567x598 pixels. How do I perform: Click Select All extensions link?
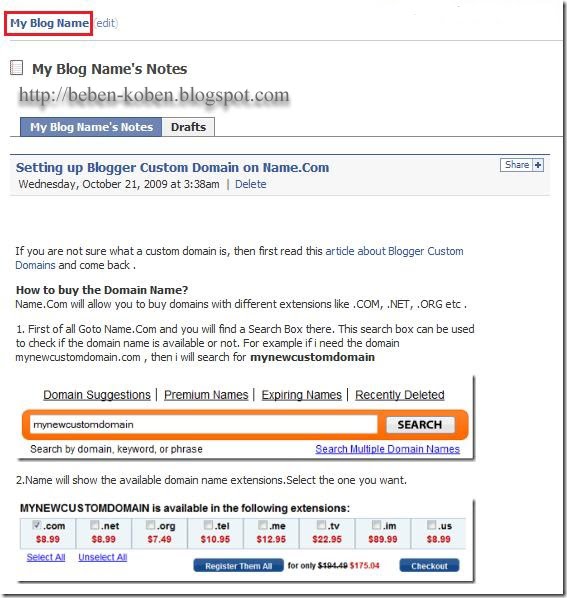(x=46, y=557)
